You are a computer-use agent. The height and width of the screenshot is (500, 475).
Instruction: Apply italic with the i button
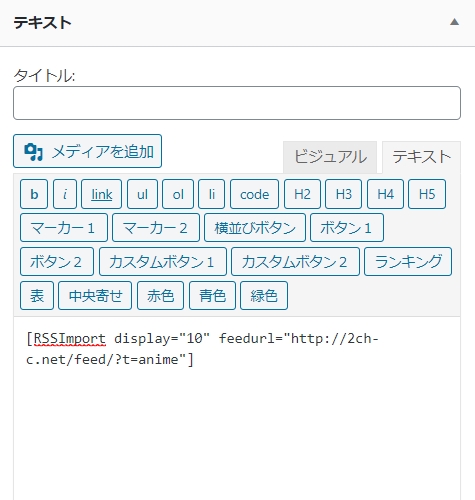tap(65, 194)
